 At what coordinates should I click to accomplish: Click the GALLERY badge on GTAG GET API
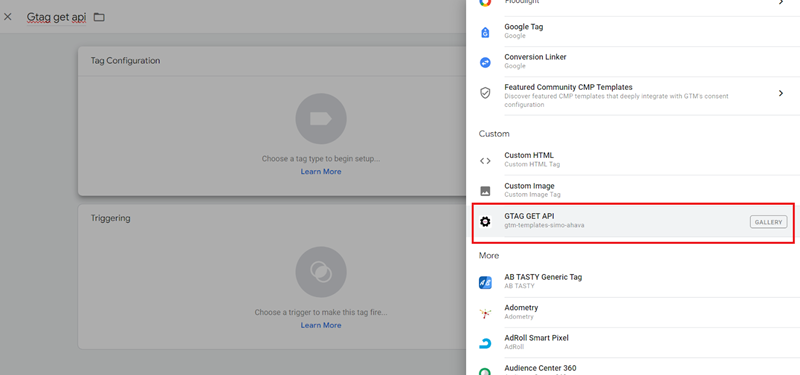(x=768, y=222)
